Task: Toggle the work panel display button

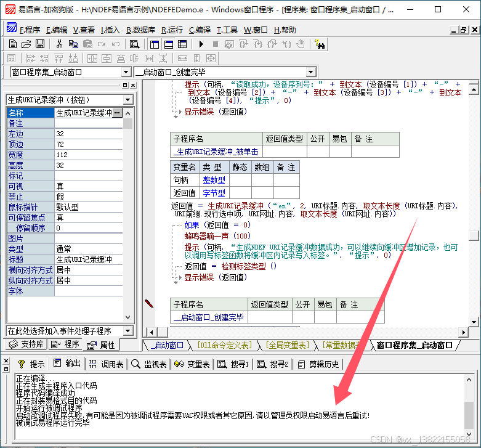Action: point(155,44)
